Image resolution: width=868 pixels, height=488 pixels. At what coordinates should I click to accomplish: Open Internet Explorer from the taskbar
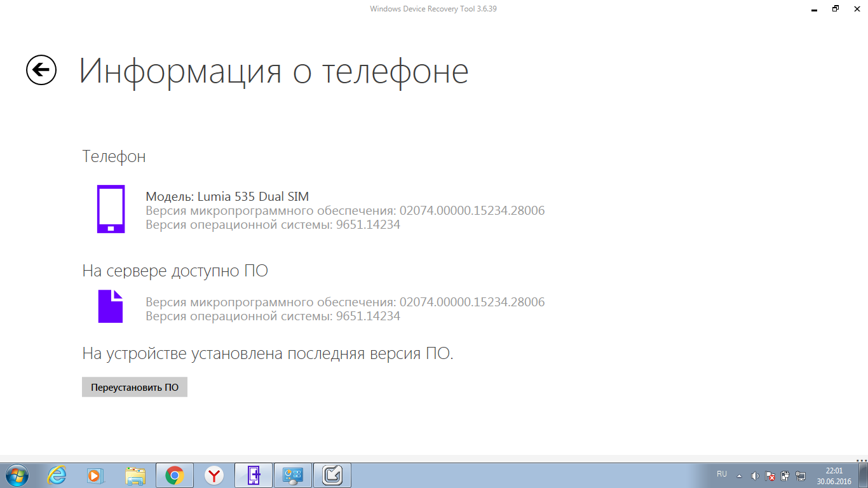pyautogui.click(x=57, y=475)
